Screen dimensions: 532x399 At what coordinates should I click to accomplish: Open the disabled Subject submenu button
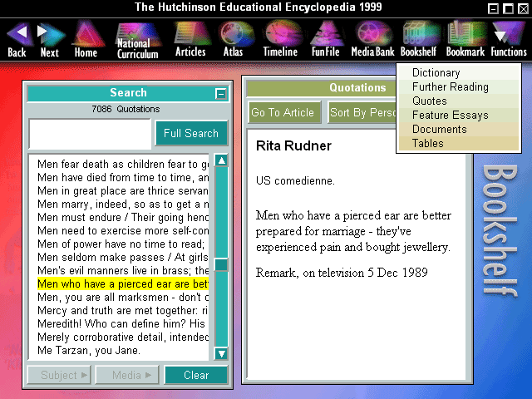pos(59,375)
